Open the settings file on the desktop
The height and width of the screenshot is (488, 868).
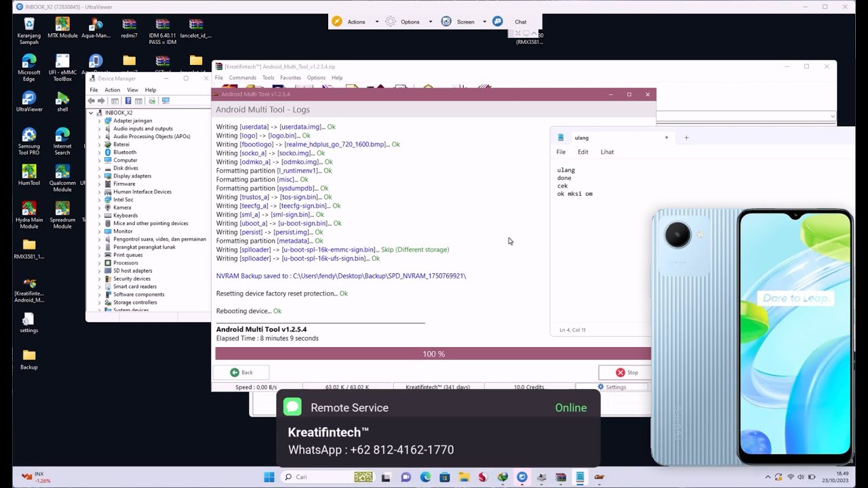click(29, 323)
